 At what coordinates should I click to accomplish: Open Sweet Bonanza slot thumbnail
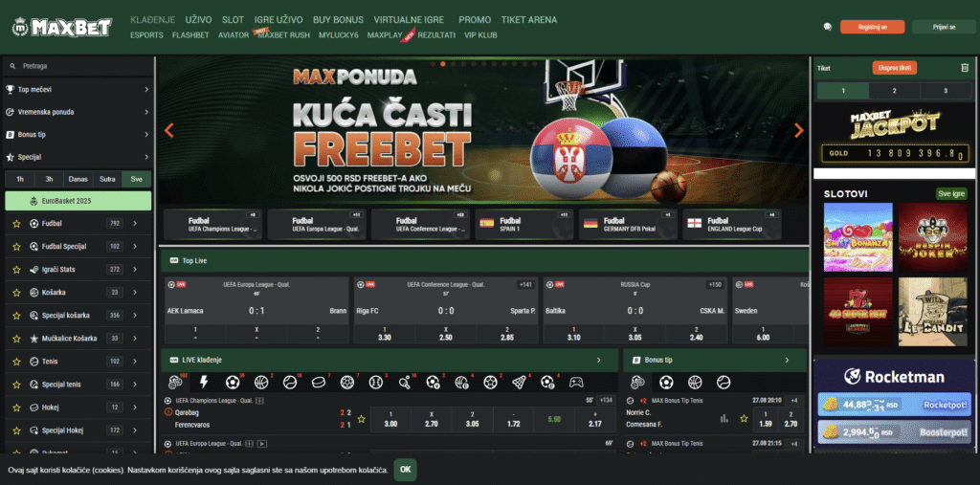pos(858,237)
